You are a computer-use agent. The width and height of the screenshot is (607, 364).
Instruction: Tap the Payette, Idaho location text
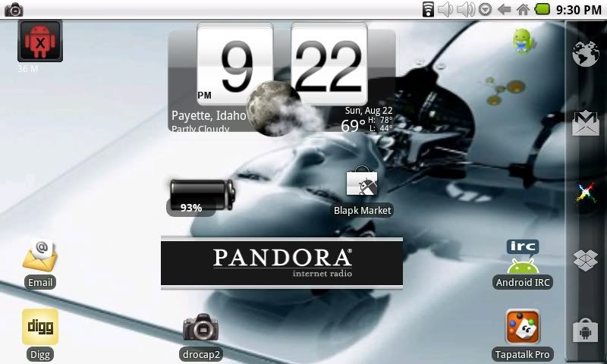tap(209, 116)
